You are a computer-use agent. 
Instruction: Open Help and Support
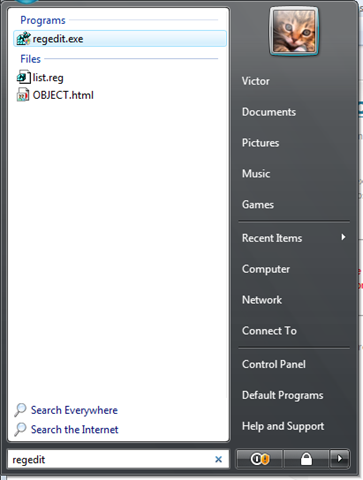[x=283, y=426]
